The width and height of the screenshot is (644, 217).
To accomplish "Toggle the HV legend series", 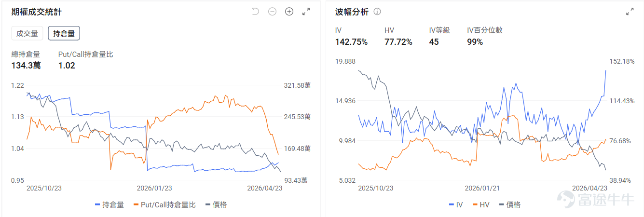I will pos(480,204).
